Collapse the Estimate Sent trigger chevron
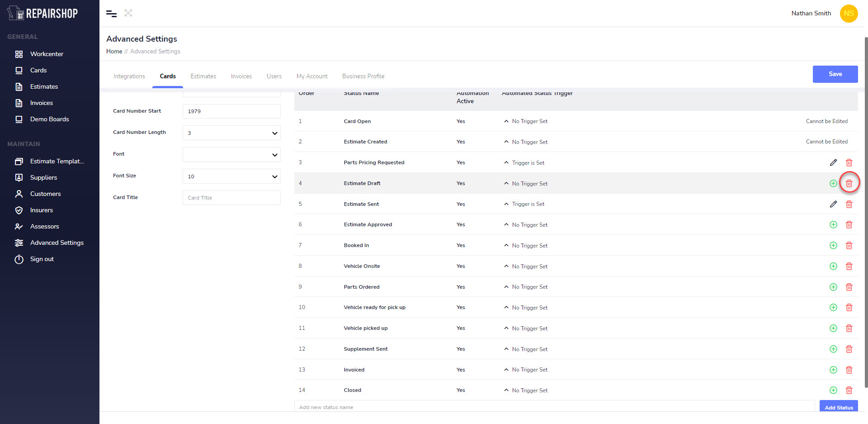Viewport: 868px width, 424px height. click(x=506, y=204)
